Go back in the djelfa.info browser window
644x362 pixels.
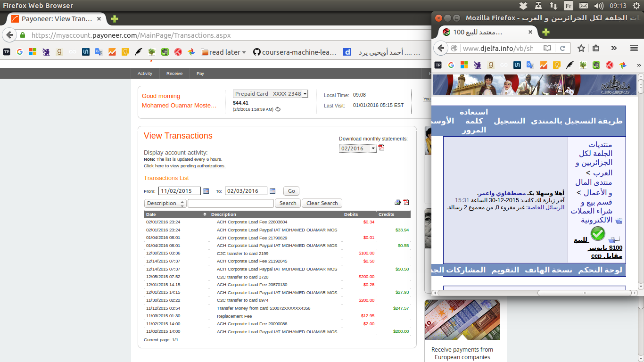[440, 48]
